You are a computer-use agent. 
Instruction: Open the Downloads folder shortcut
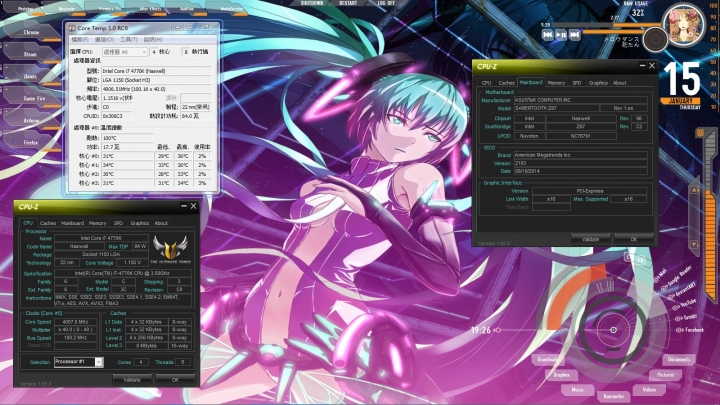(x=547, y=360)
